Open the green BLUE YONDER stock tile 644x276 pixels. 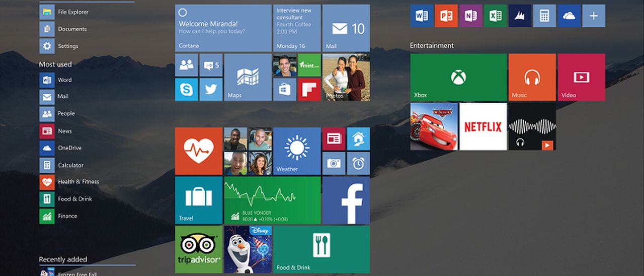[272, 200]
